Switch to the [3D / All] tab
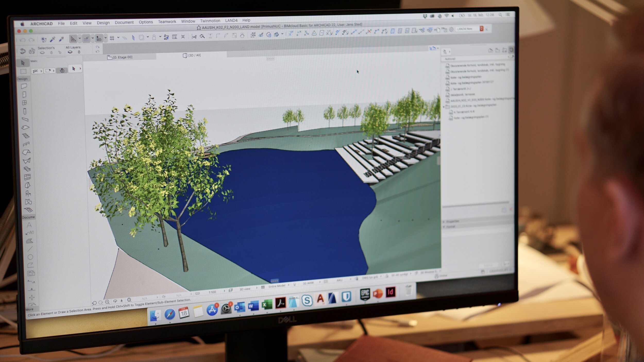The height and width of the screenshot is (362, 644). tap(192, 55)
